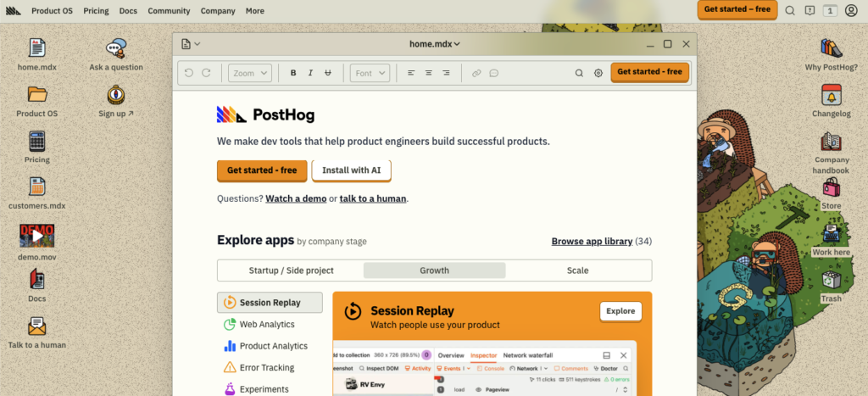This screenshot has height=396, width=868.
Task: Open the Sign up compass icon
Action: click(x=116, y=95)
